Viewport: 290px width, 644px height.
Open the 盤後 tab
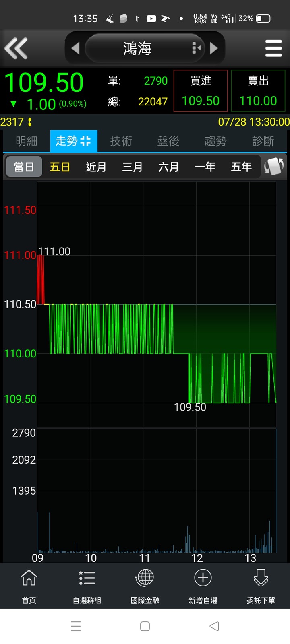[x=168, y=141]
